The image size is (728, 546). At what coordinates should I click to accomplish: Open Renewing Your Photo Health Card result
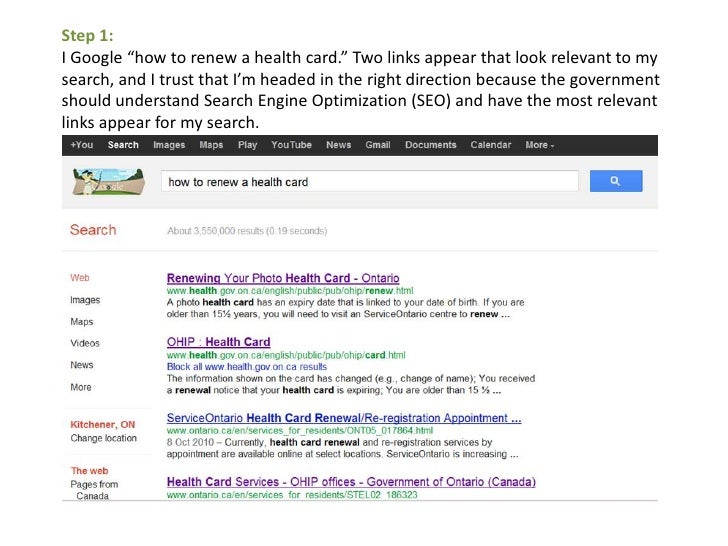point(283,278)
